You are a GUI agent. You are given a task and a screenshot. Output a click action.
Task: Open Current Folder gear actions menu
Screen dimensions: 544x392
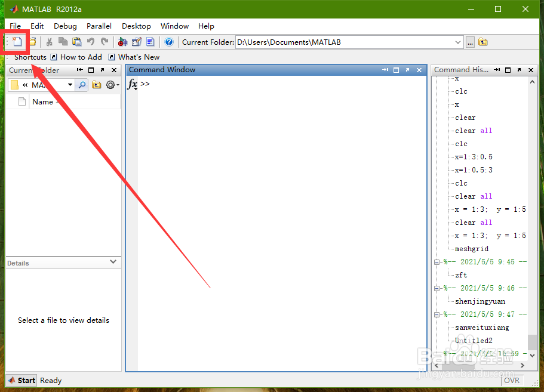112,85
